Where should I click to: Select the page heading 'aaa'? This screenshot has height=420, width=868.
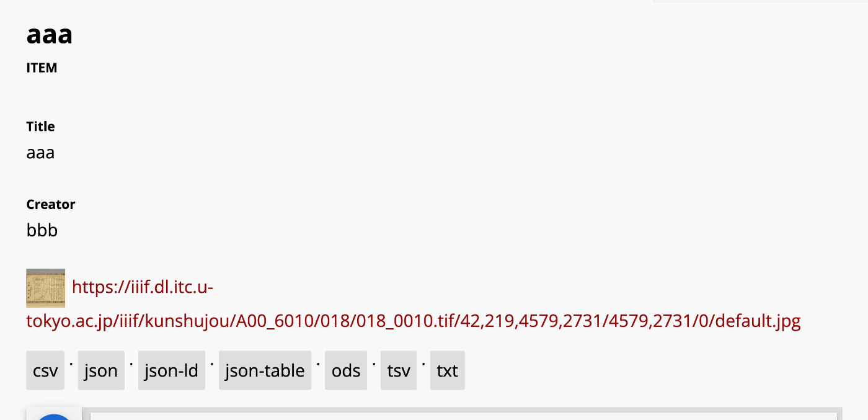point(48,34)
